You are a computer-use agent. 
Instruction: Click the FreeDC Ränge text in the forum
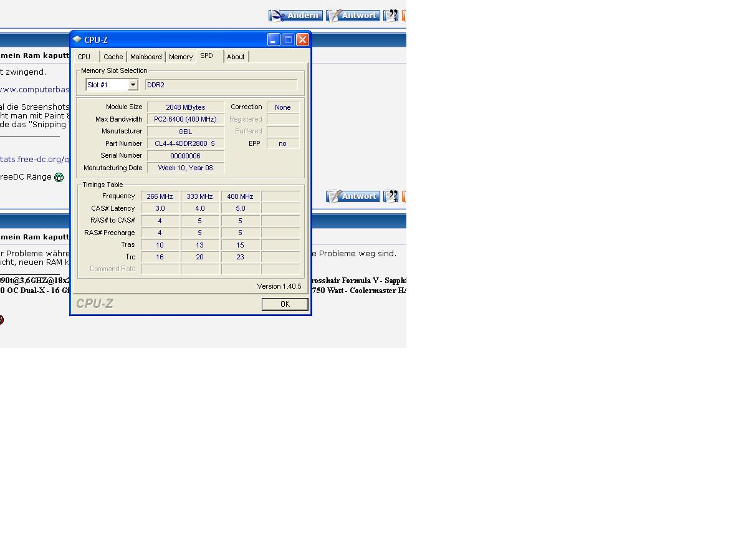[x=26, y=177]
